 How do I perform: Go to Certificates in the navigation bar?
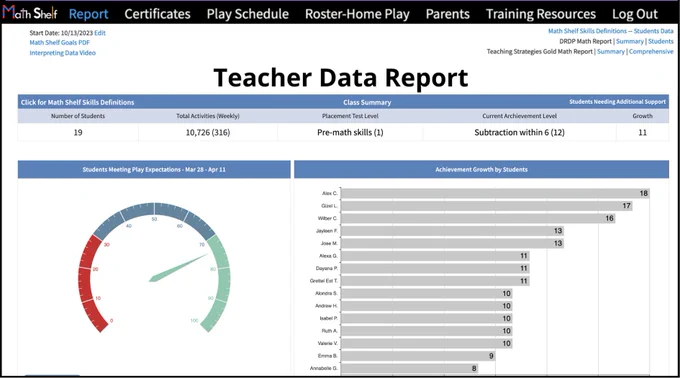157,14
